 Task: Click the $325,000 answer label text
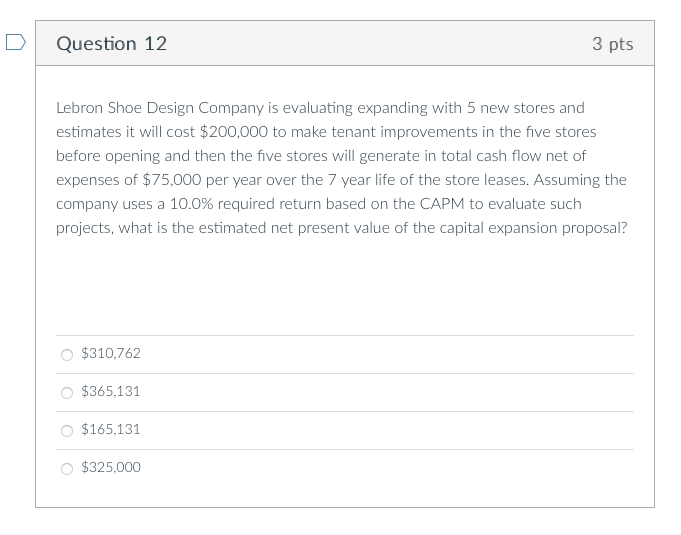111,468
